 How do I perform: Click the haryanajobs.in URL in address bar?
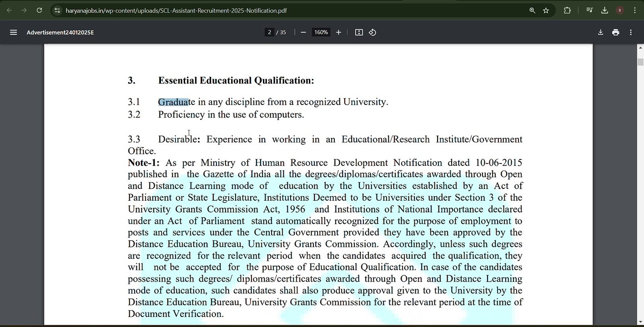coord(176,10)
